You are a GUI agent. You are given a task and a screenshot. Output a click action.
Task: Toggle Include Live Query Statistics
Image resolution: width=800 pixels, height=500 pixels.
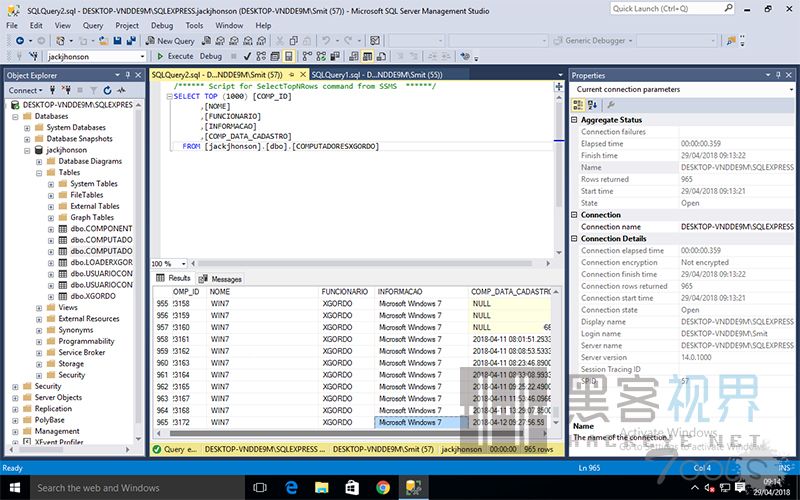[321, 56]
